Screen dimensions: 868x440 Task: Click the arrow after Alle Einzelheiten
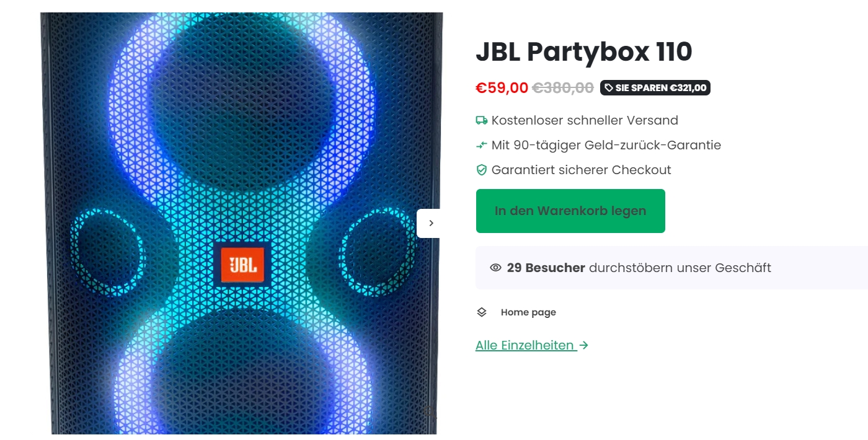pyautogui.click(x=583, y=345)
